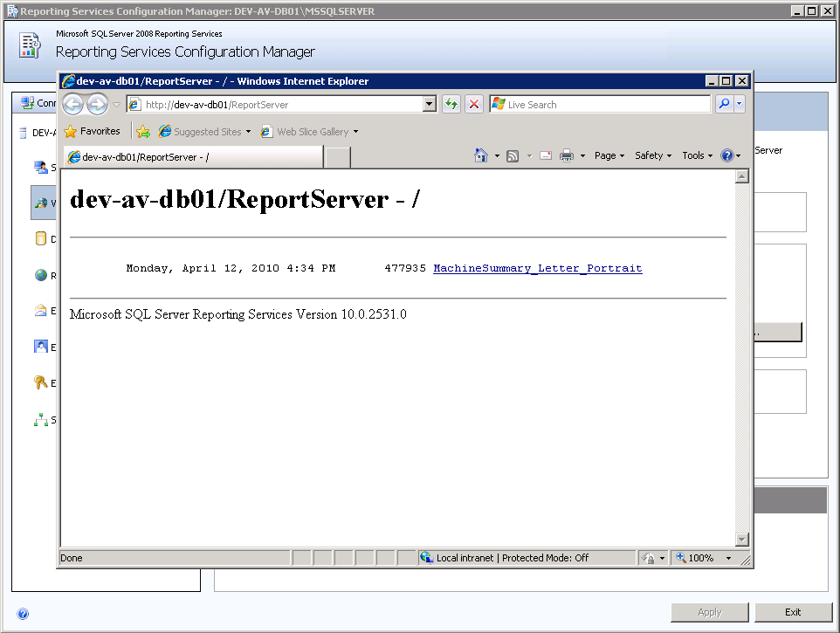Open the Web Service URL settings icon
The width and height of the screenshot is (840, 633).
click(x=42, y=202)
